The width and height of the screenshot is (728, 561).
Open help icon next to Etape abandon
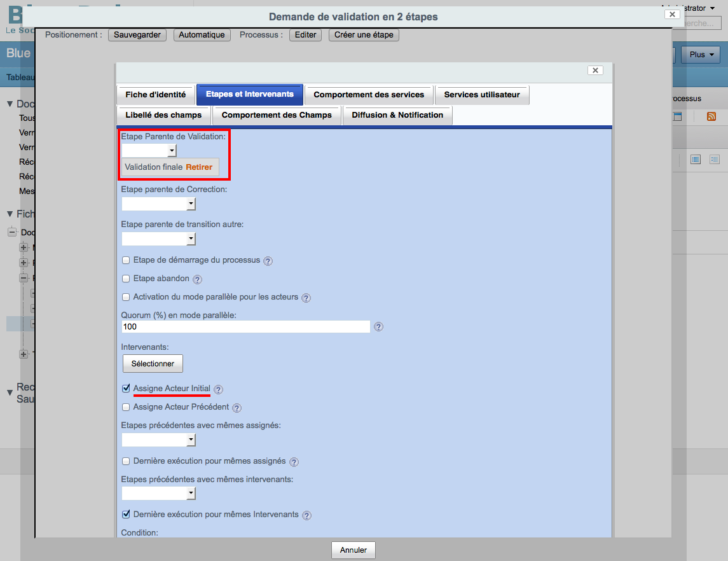pyautogui.click(x=197, y=280)
